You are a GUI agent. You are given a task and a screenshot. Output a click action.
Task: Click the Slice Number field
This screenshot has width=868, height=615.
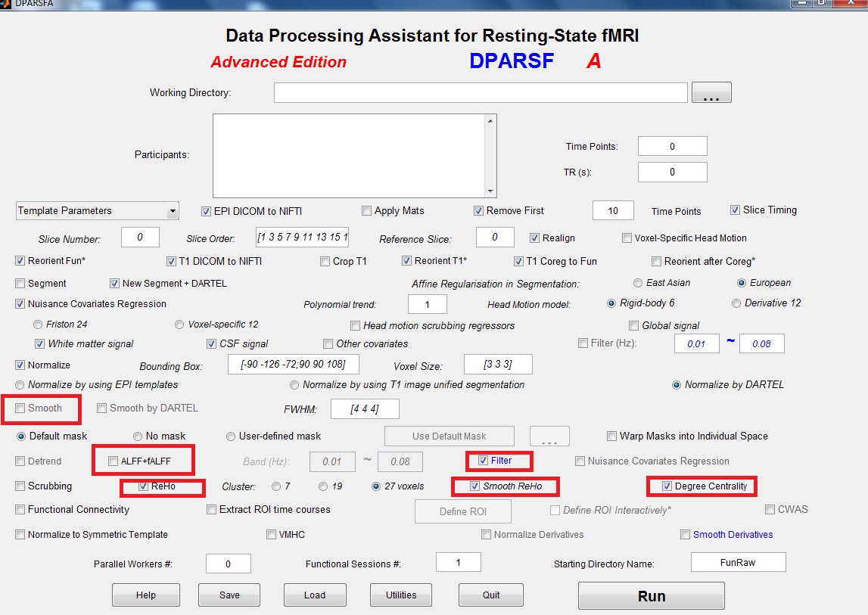(x=140, y=237)
